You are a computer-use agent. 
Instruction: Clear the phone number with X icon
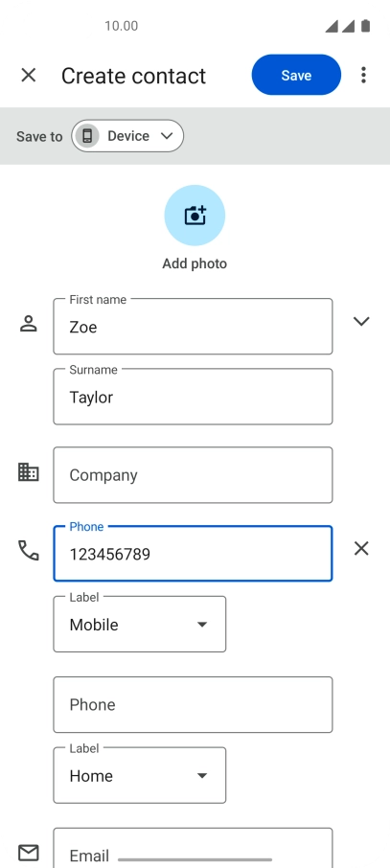tap(361, 549)
